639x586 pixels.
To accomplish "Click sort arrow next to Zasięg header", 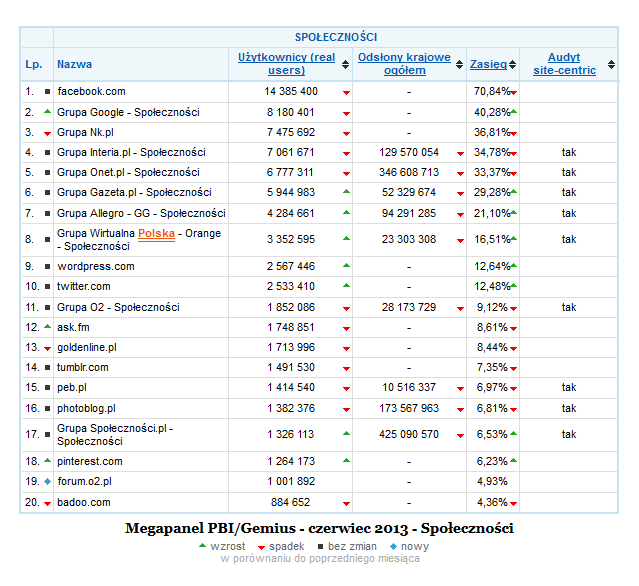I will coord(513,66).
